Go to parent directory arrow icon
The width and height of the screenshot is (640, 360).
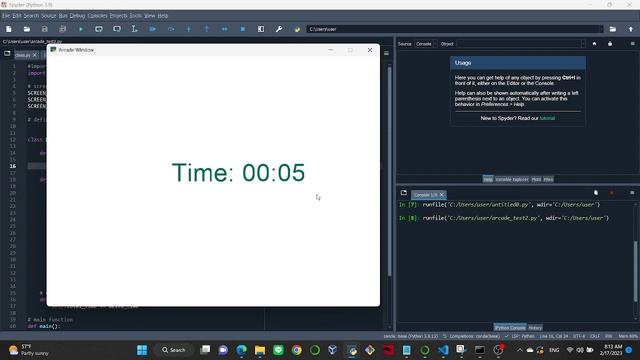pyautogui.click(x=631, y=29)
